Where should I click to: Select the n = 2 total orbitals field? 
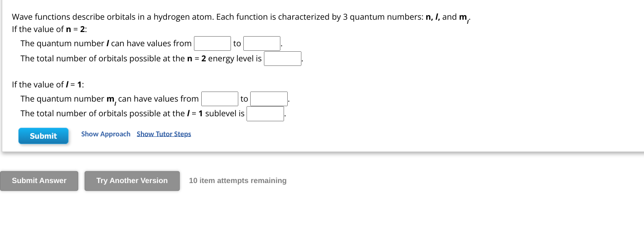coord(283,59)
